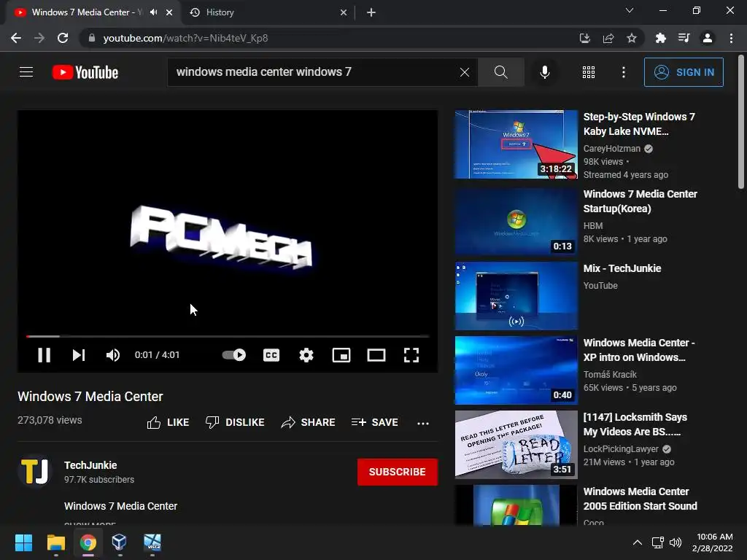Viewport: 747px width, 560px height.
Task: Open a new browser tab
Action: click(371, 12)
